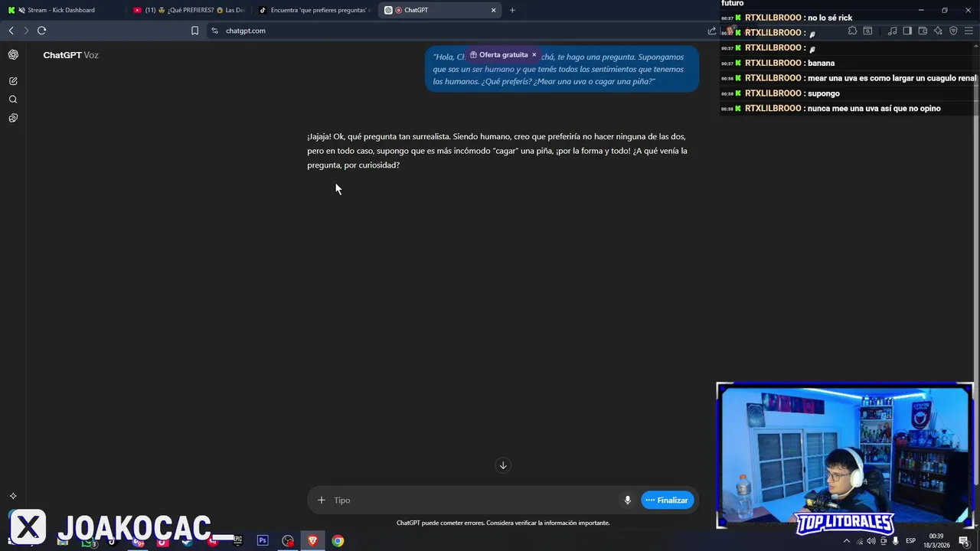This screenshot has height=551, width=980.
Task: Open the ChatGPT logo sidebar toggle
Action: tap(13, 54)
